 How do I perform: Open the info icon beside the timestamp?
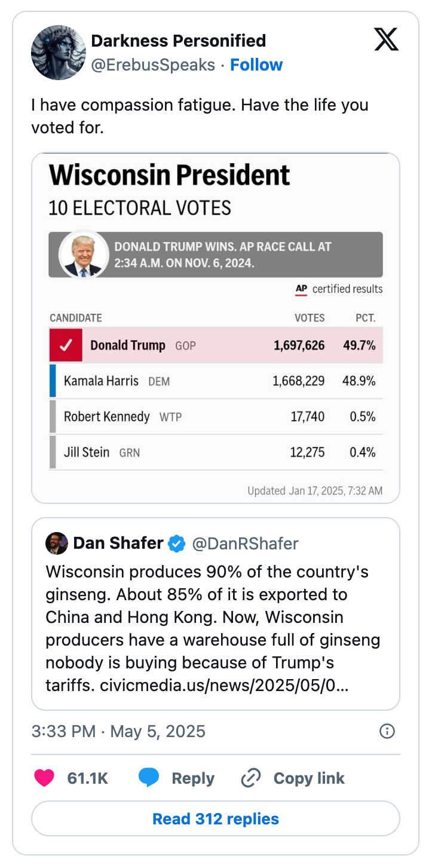click(x=386, y=731)
